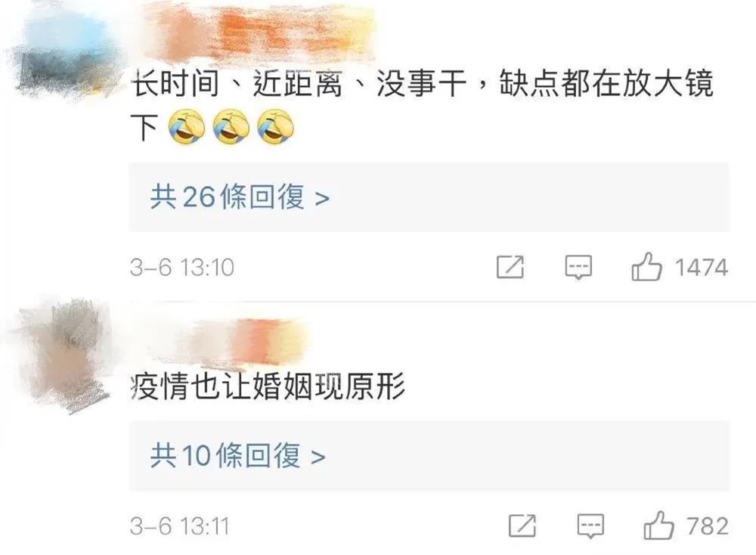756x555 pixels.
Task: Select comment starting 长时间、近距离
Action: [x=422, y=106]
